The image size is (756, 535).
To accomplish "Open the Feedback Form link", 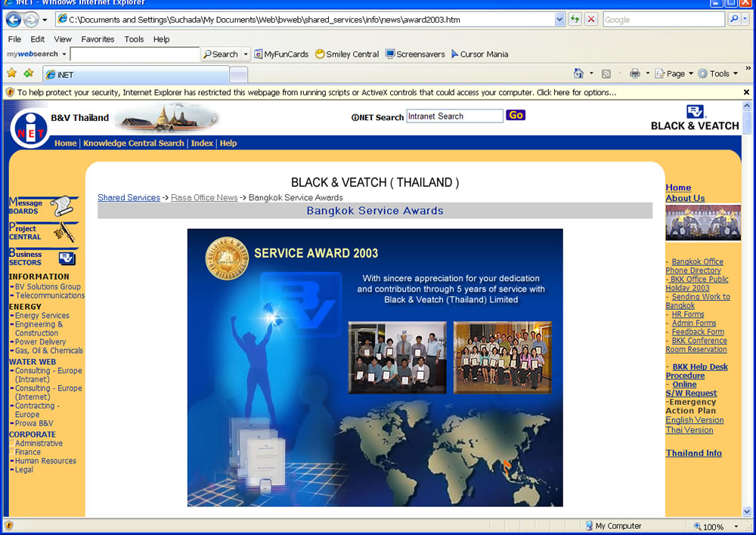I will point(698,332).
